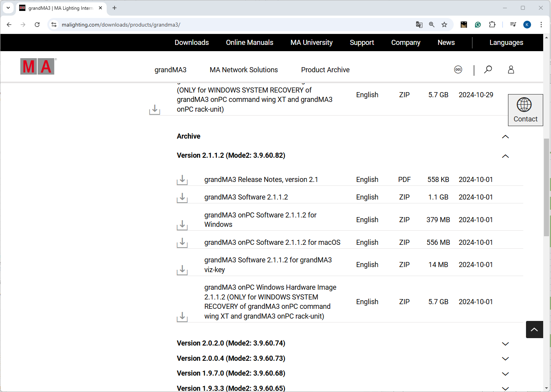The width and height of the screenshot is (551, 392).
Task: Download grandMA3 Software 2.1.1.2 zip
Action: point(182,198)
